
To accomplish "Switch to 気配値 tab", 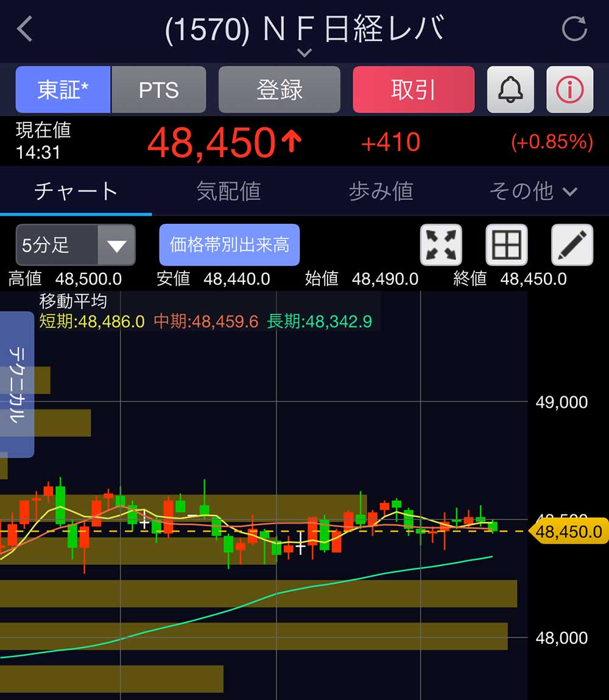I will [x=228, y=191].
